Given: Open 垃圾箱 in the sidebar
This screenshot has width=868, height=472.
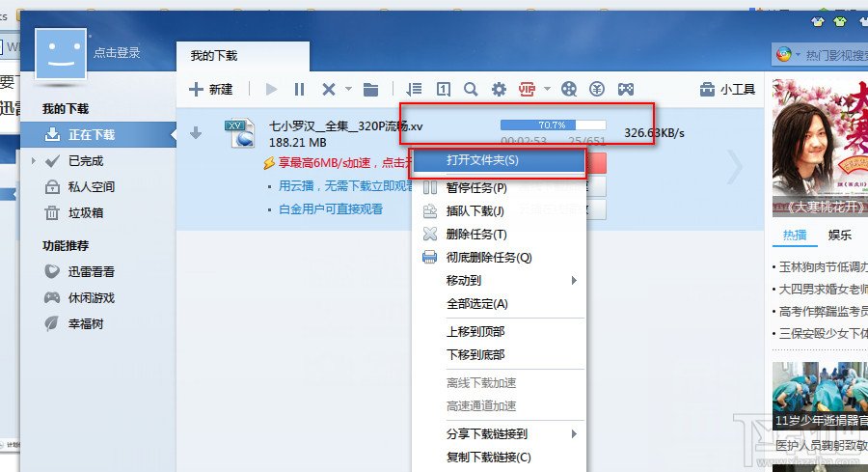Looking at the screenshot, I should [85, 213].
